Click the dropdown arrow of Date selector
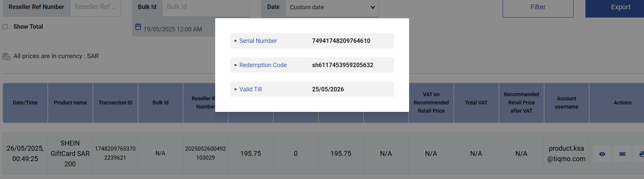Image resolution: width=644 pixels, height=179 pixels. (373, 7)
